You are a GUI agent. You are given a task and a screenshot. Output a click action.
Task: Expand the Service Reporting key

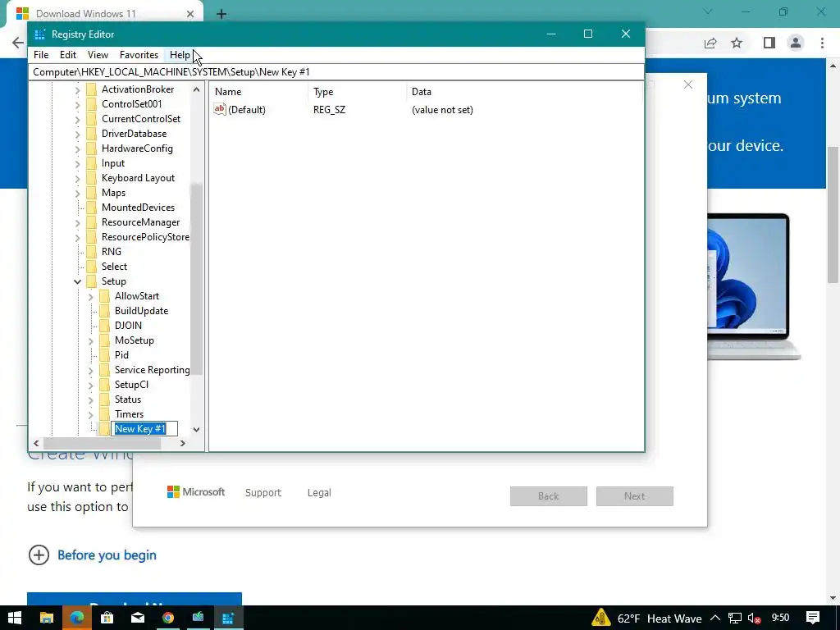[90, 370]
